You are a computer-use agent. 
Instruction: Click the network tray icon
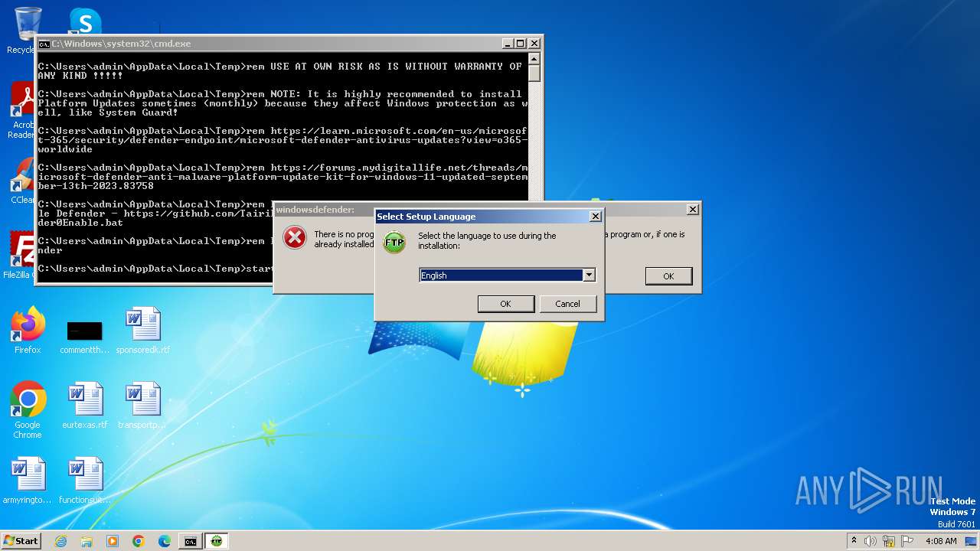(889, 541)
